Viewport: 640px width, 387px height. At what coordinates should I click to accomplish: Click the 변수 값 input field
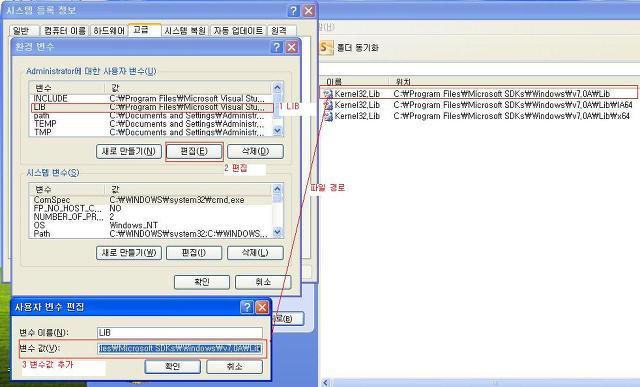(x=180, y=348)
